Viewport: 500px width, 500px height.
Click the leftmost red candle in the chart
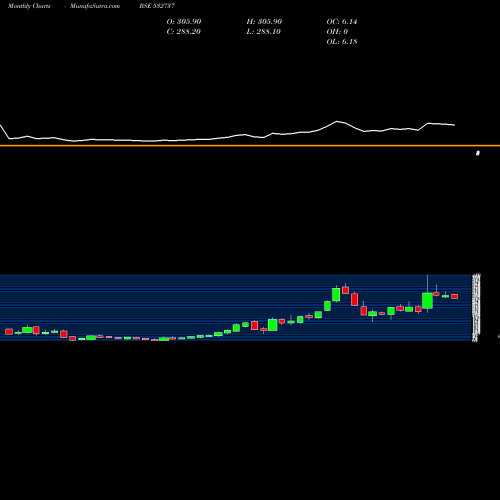tap(9, 331)
